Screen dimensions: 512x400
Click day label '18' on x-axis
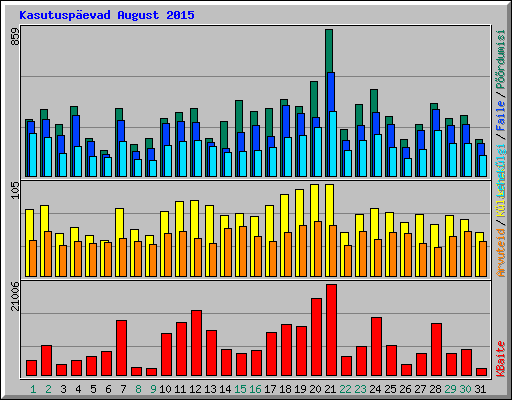285,389
